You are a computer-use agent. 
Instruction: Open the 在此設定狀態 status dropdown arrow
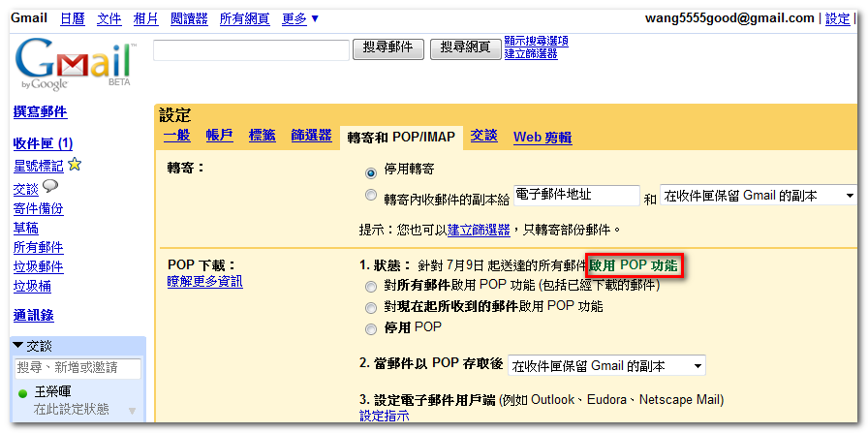point(133,411)
